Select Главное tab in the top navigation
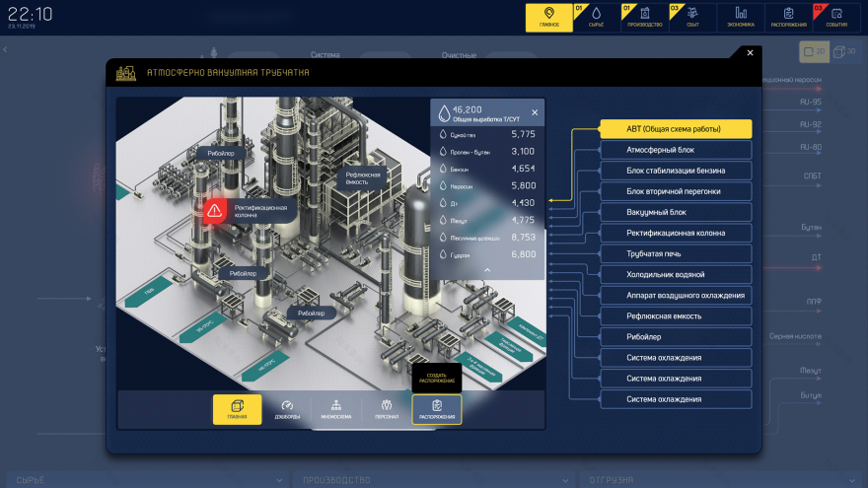The image size is (868, 488). click(x=548, y=17)
